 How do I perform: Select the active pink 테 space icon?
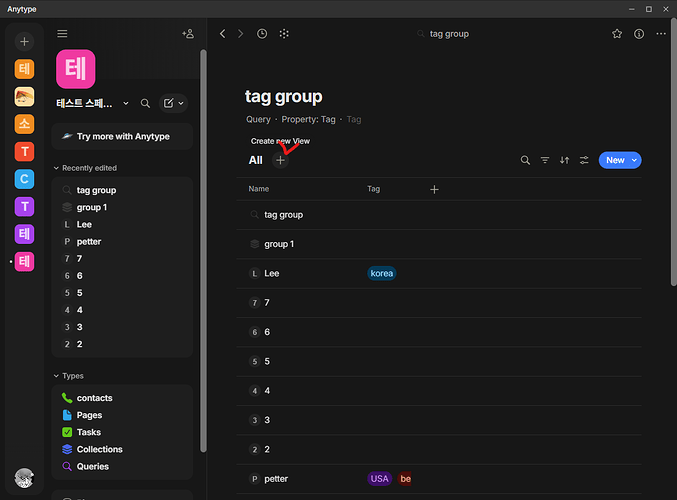point(24,261)
